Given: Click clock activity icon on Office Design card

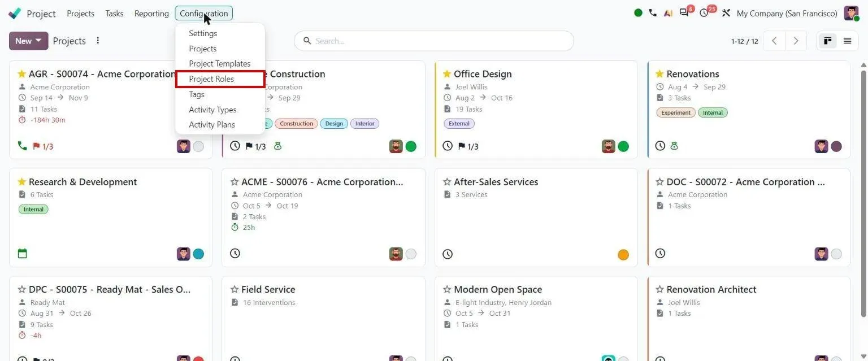Looking at the screenshot, I should click(x=448, y=146).
